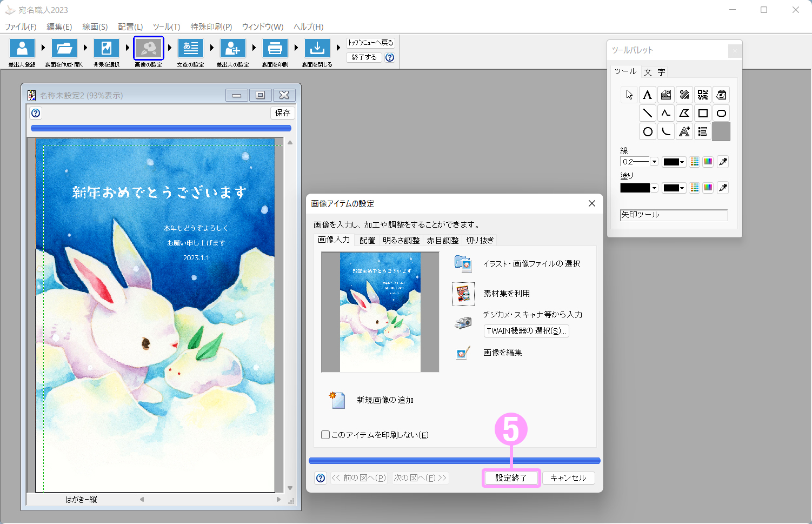Pick the QR code tool
Screen dimensions: 812x524
702,95
